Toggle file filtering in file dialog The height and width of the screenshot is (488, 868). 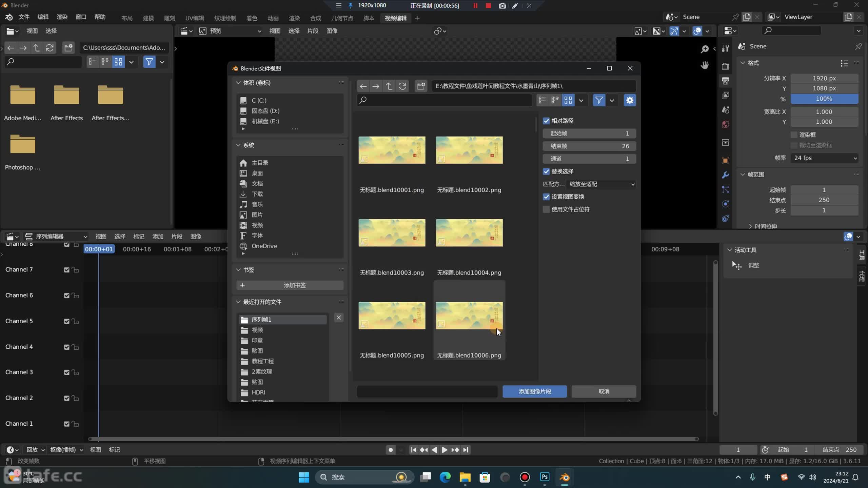[x=599, y=100]
